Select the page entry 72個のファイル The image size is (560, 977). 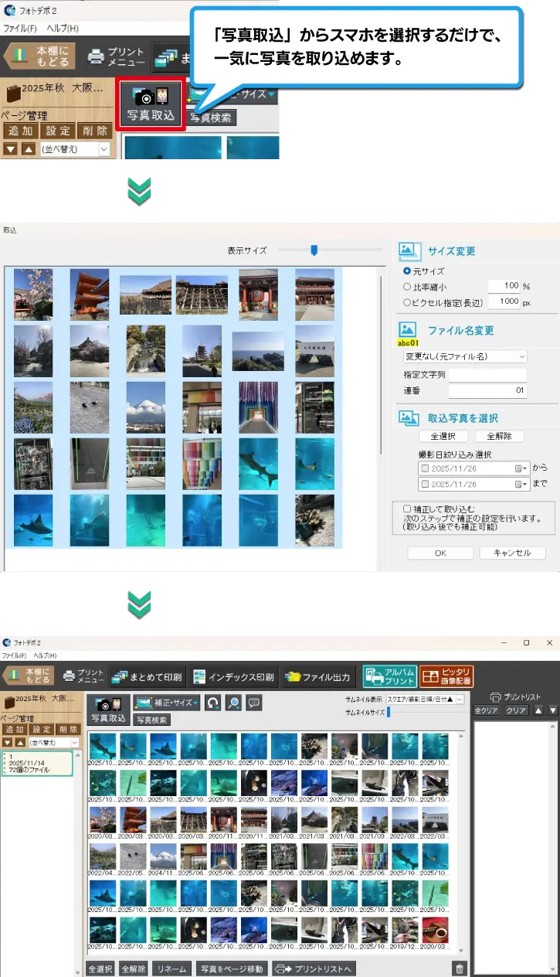click(x=37, y=764)
